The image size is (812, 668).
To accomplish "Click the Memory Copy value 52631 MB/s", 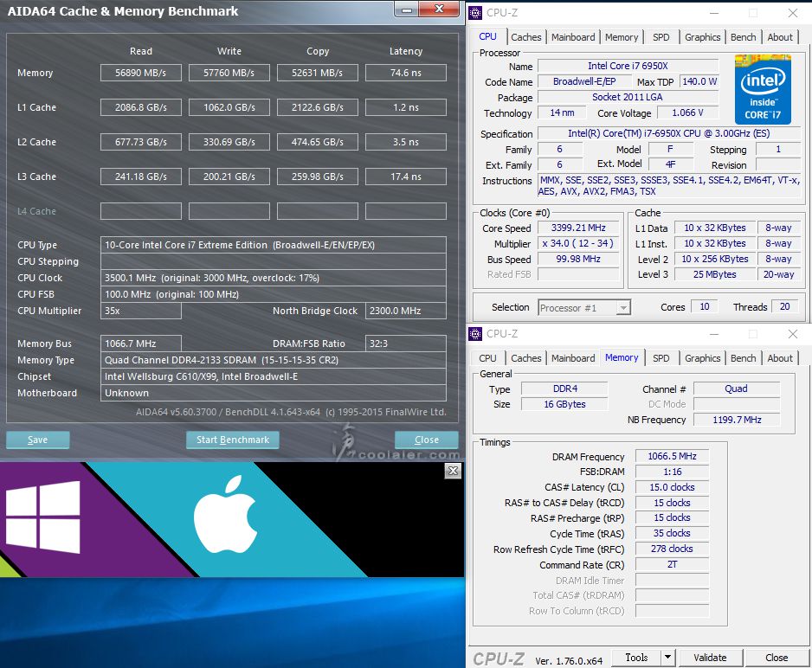I will [318, 73].
